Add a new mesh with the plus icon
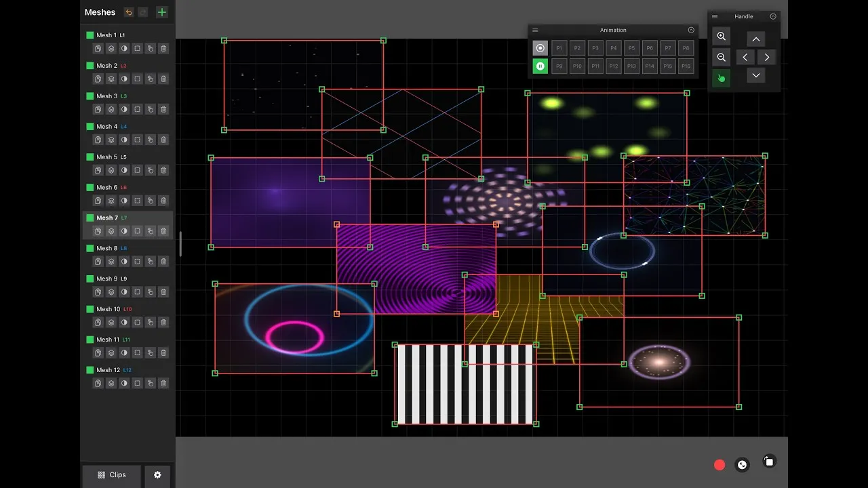 point(161,12)
